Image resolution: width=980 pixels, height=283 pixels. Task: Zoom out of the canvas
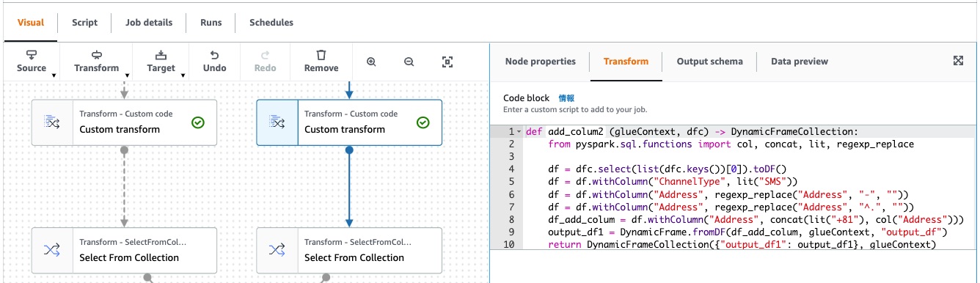[409, 62]
